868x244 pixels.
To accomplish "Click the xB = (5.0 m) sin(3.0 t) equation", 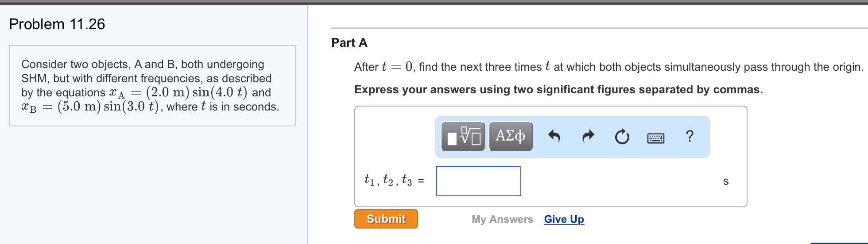I will (90, 107).
